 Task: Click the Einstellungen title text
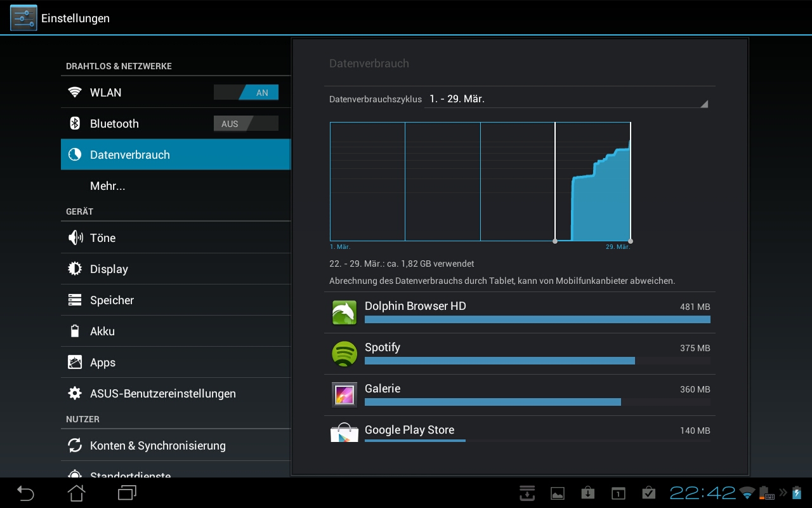[75, 18]
